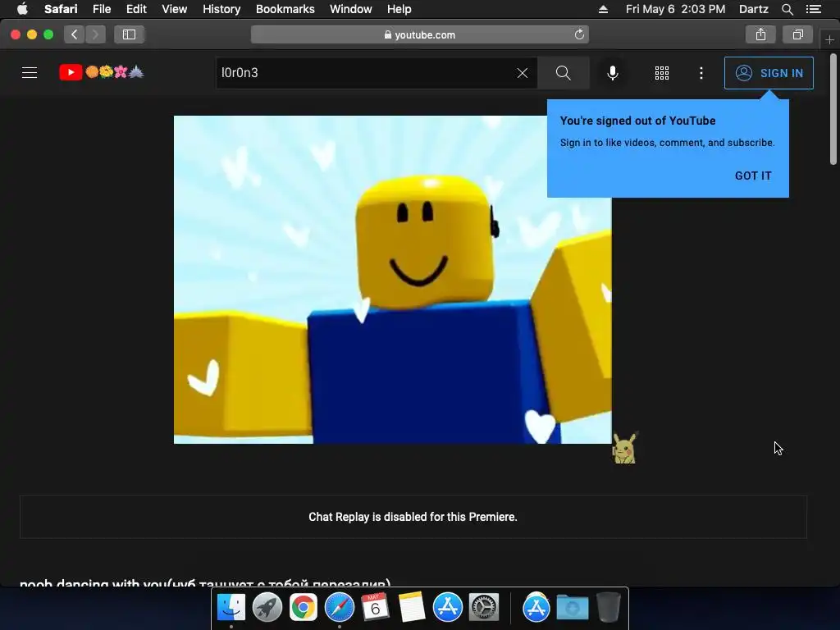This screenshot has width=840, height=630.
Task: Show Safari tab overview button
Action: pyautogui.click(x=797, y=34)
